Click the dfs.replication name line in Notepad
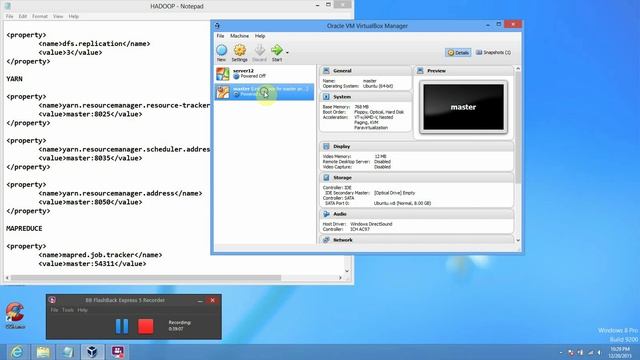 (x=94, y=44)
